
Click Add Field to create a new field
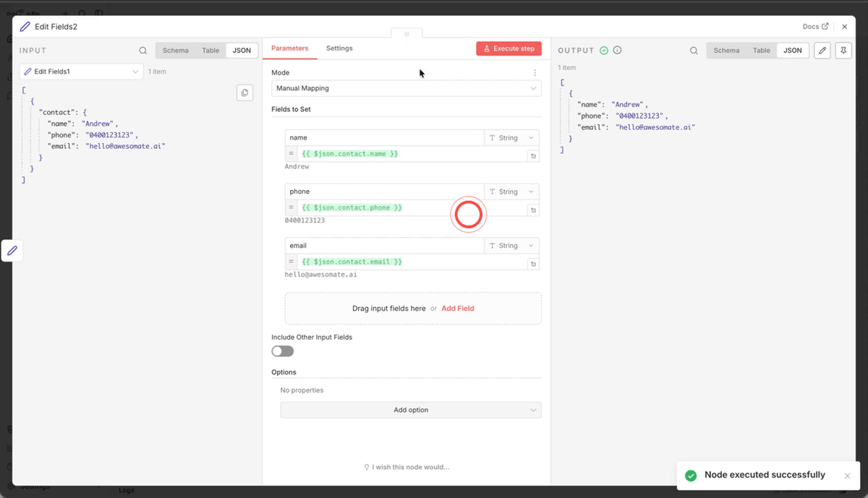(457, 308)
